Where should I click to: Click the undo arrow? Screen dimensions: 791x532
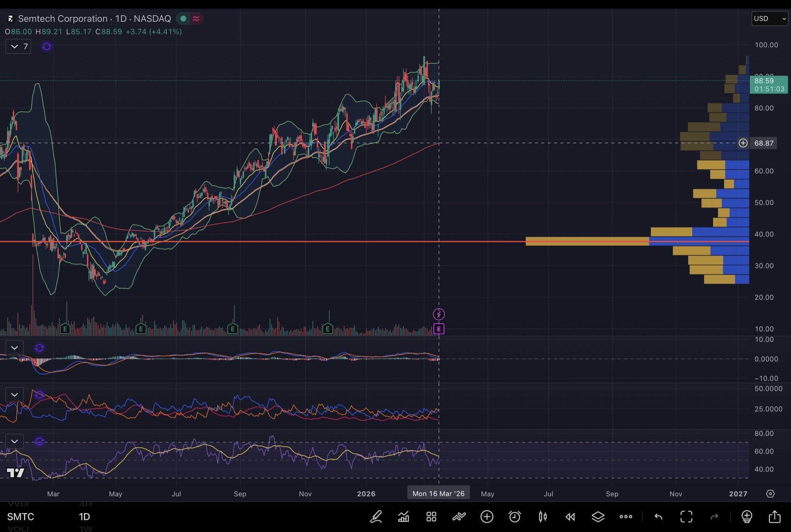click(x=659, y=517)
